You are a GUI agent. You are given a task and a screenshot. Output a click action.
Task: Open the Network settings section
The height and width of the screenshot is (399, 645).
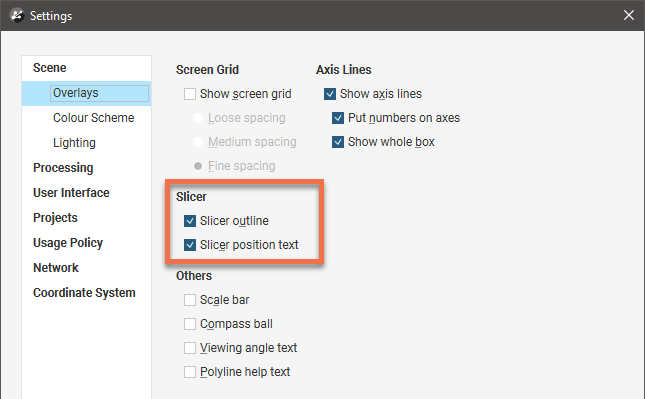(x=56, y=267)
